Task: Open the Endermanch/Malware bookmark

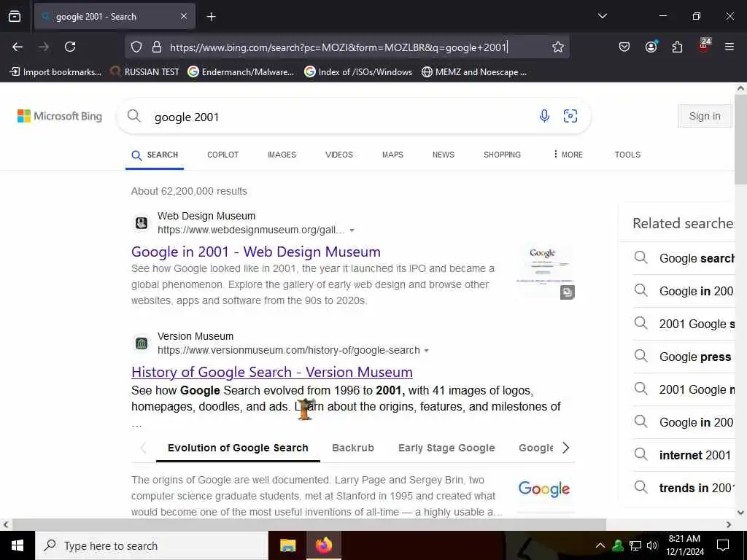Action: pyautogui.click(x=241, y=72)
